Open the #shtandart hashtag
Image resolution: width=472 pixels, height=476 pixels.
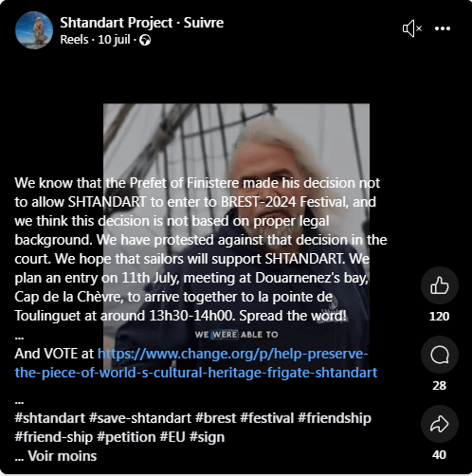(50, 418)
